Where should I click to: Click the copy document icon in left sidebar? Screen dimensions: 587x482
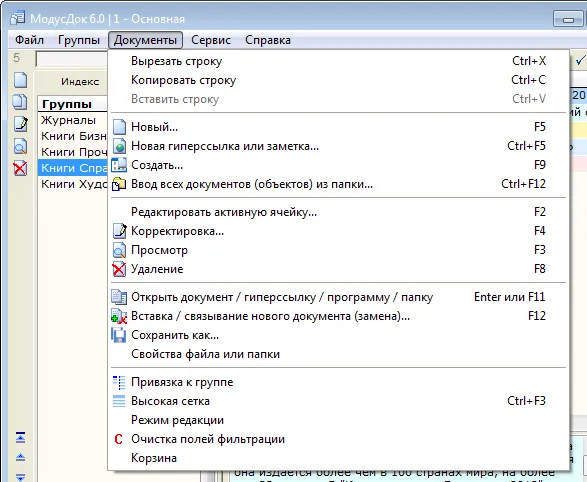(20, 101)
